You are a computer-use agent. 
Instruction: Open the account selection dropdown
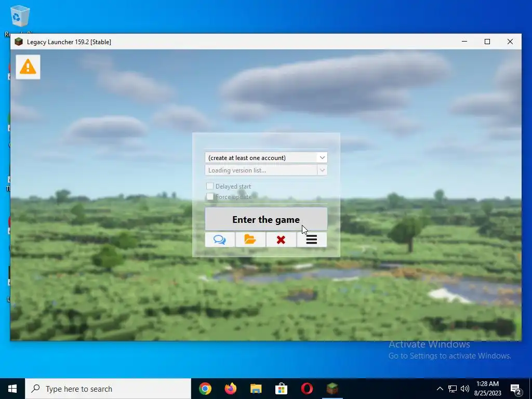point(266,157)
